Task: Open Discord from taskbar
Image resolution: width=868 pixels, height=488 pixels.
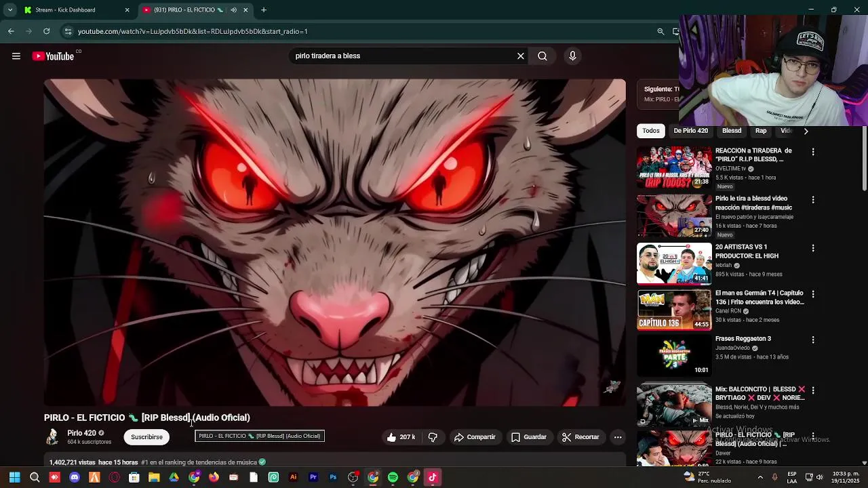Action: coord(75,477)
